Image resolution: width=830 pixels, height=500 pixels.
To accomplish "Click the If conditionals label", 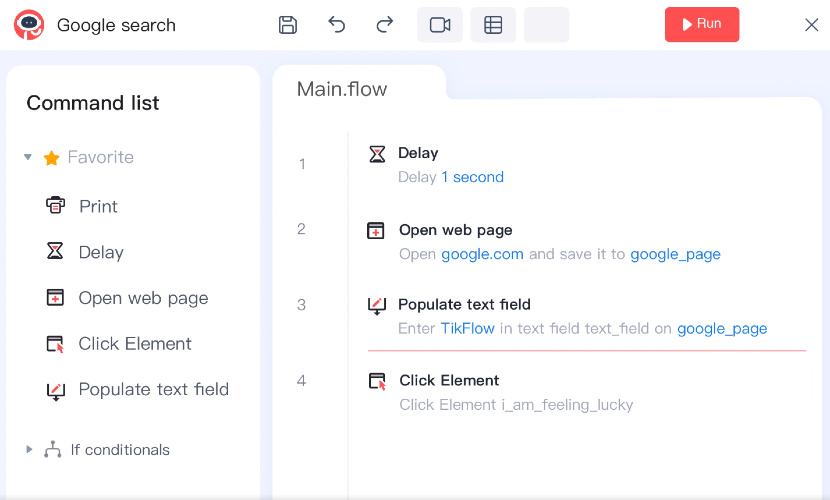I will (x=120, y=450).
